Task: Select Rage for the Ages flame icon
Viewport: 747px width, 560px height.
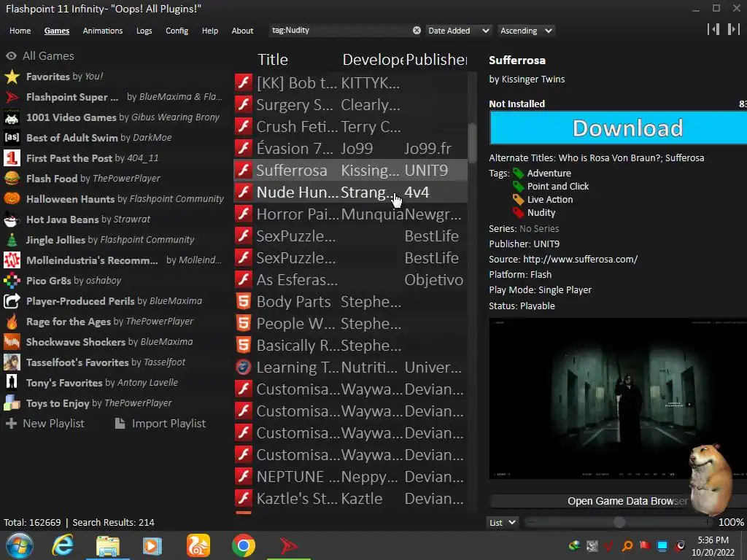Action: (x=12, y=322)
